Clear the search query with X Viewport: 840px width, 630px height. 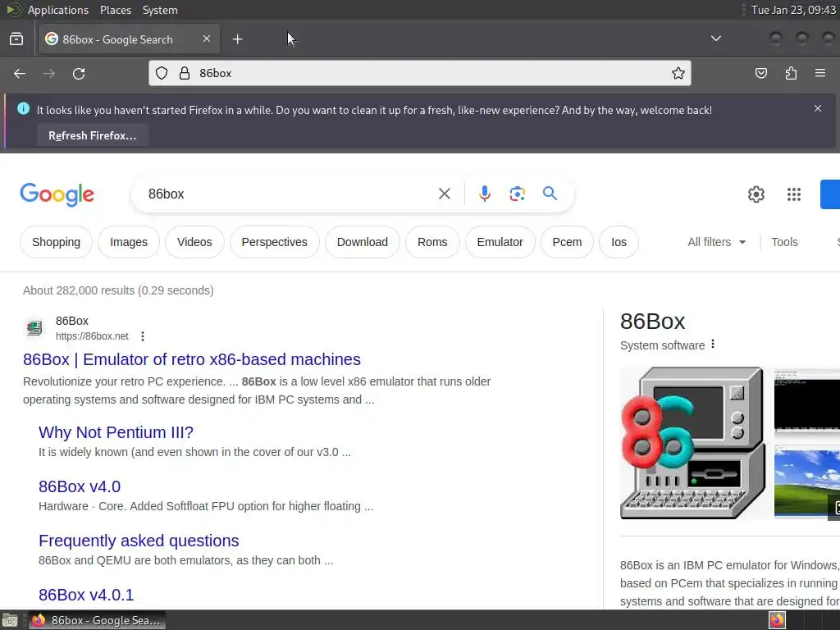pos(445,194)
